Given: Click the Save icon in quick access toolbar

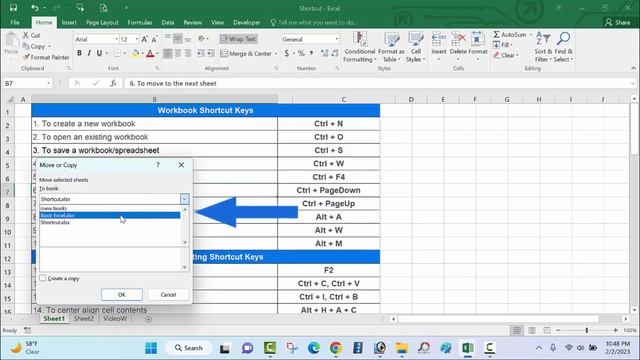Looking at the screenshot, I should (x=13, y=8).
